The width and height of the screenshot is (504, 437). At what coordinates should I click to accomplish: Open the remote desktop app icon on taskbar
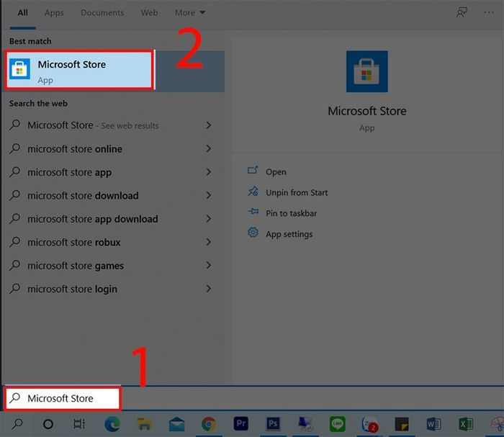coord(305,424)
